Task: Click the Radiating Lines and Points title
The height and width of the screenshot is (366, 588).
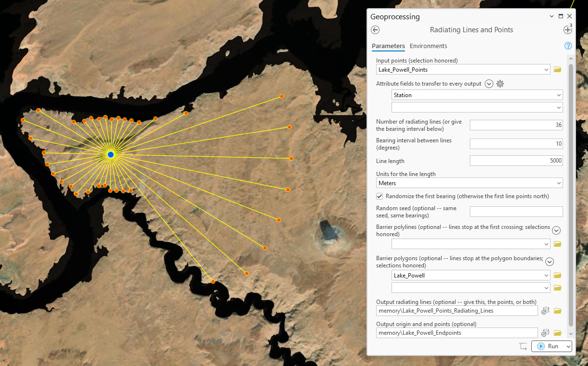Action: [471, 30]
